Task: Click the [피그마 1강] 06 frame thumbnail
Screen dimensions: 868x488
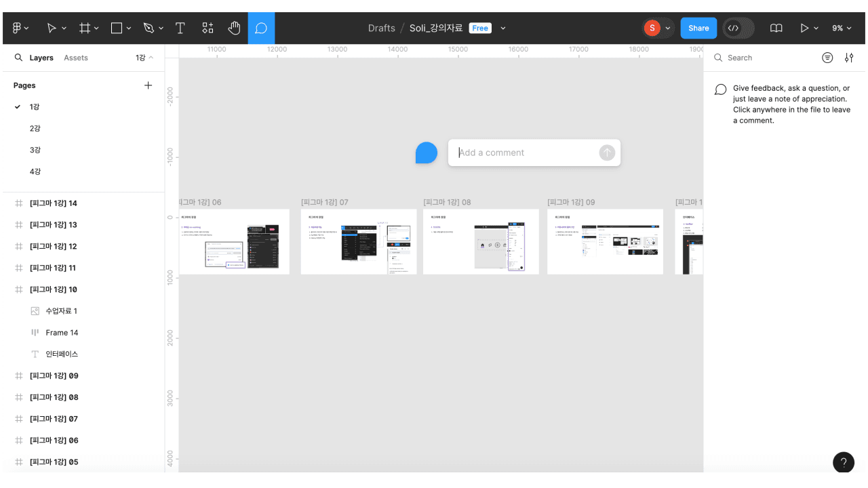Action: click(x=234, y=241)
